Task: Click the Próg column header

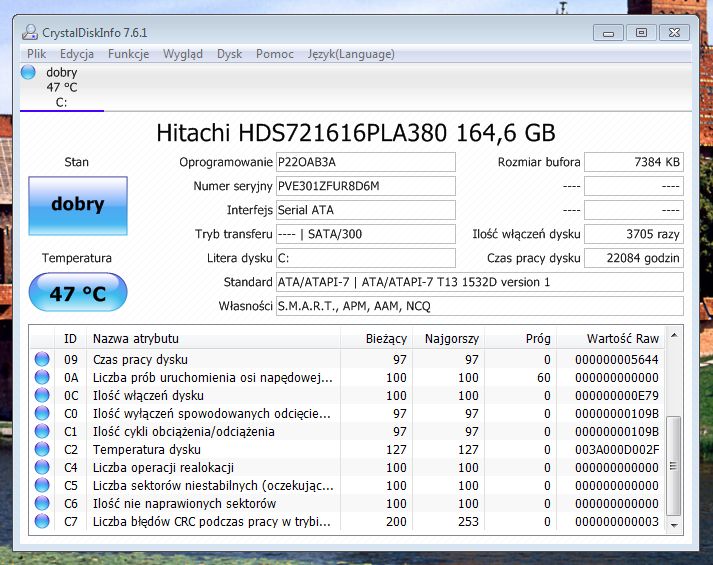Action: pyautogui.click(x=520, y=339)
